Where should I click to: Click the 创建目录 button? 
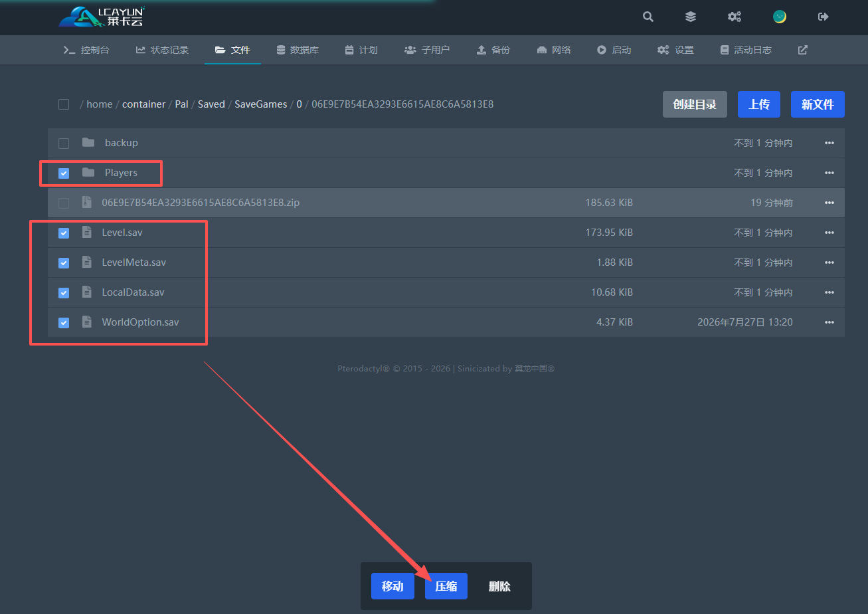[695, 104]
